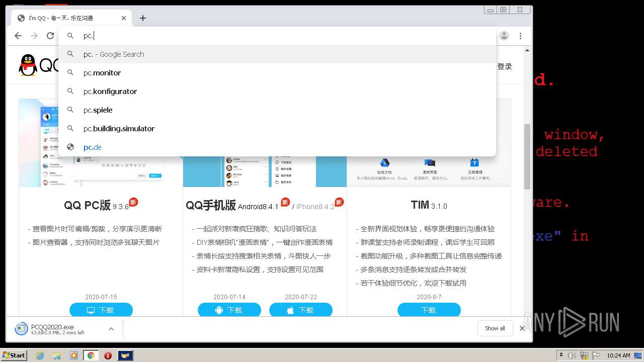Open the blue handshake taskbar app
Screen dimensions: 644x362
(x=125, y=355)
